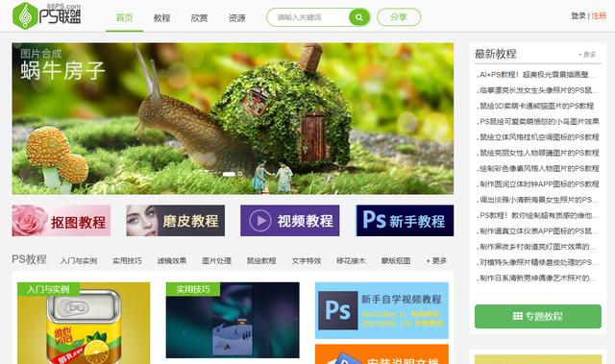Click the green 专题教程 button

538,316
